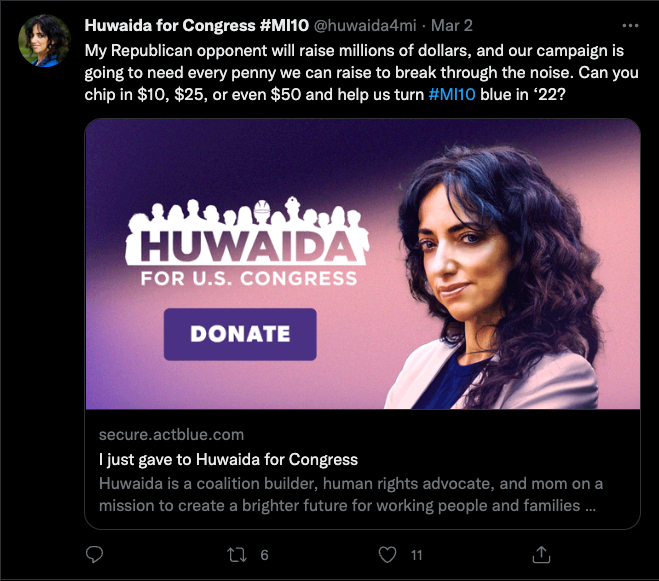This screenshot has height=581, width=659.
Task: Open the share upload icon
Action: point(541,555)
